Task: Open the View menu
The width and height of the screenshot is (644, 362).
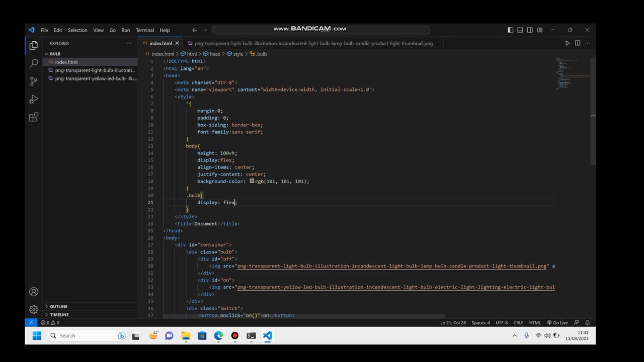Action: [98, 30]
